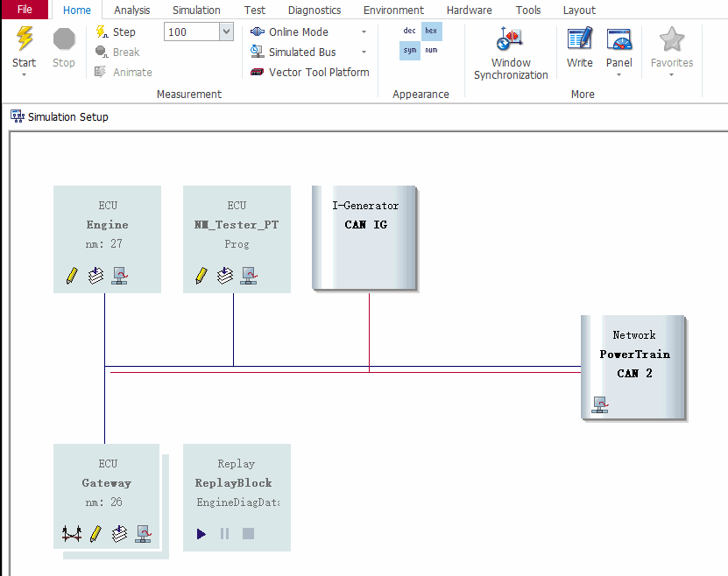Image resolution: width=728 pixels, height=576 pixels.
Task: Expand the Simulated Bus dropdown arrow
Action: pos(364,53)
